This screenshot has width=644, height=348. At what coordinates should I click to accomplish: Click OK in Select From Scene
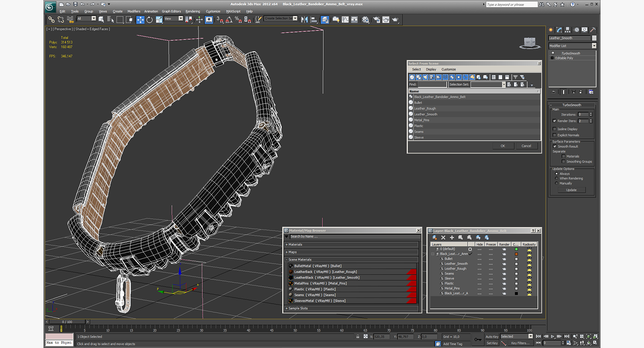(x=503, y=146)
